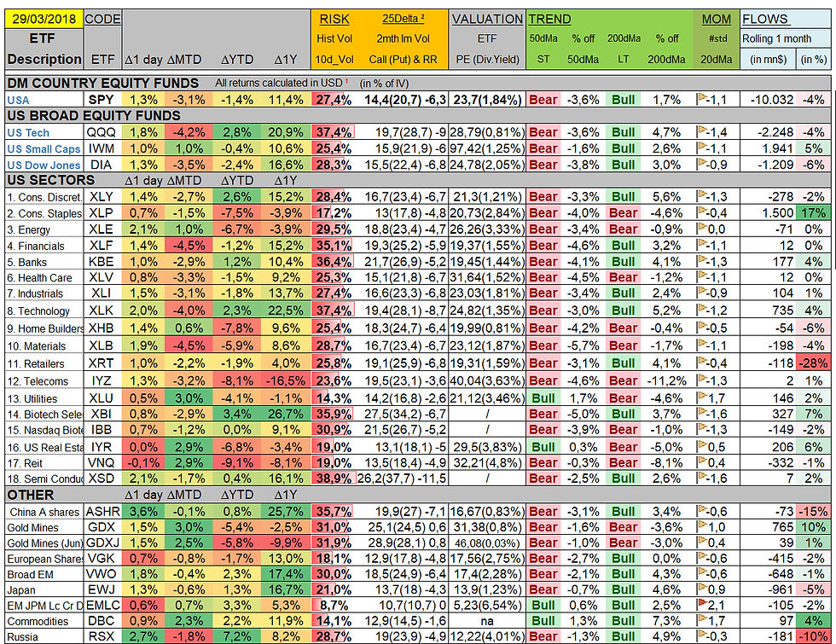Select the na valuation cell for DBC
836x644 pixels.
(487, 621)
